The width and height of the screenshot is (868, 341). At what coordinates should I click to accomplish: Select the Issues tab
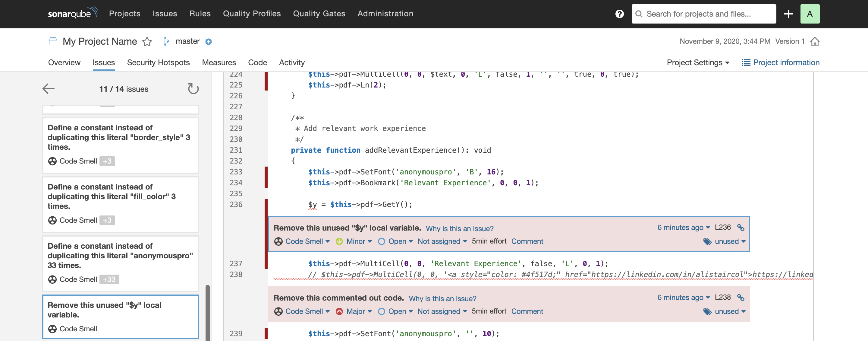[103, 62]
